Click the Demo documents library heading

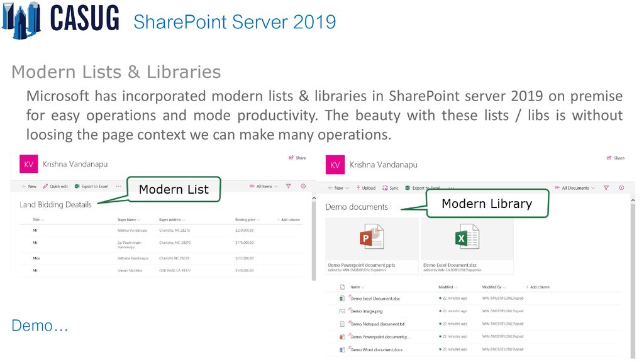357,207
